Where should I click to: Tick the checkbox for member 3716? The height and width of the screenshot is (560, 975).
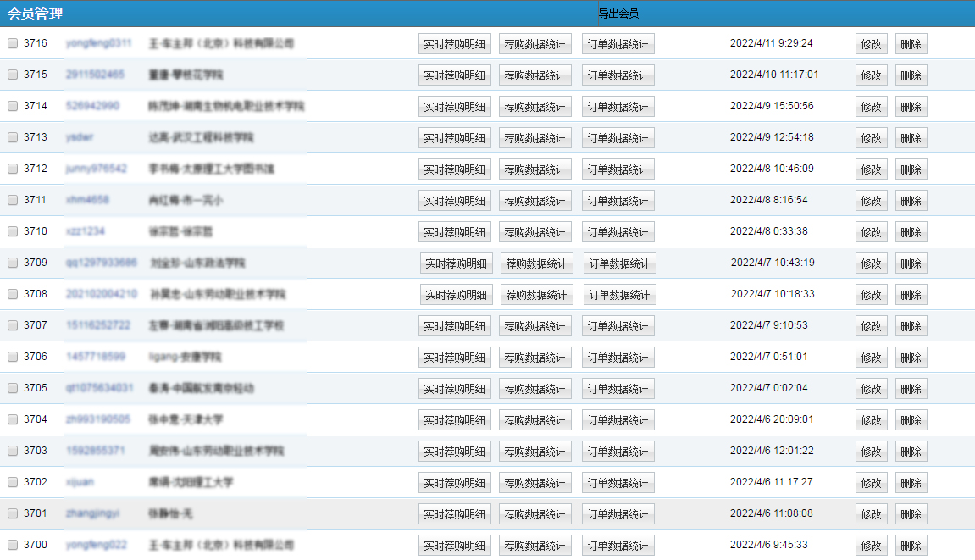(x=13, y=43)
